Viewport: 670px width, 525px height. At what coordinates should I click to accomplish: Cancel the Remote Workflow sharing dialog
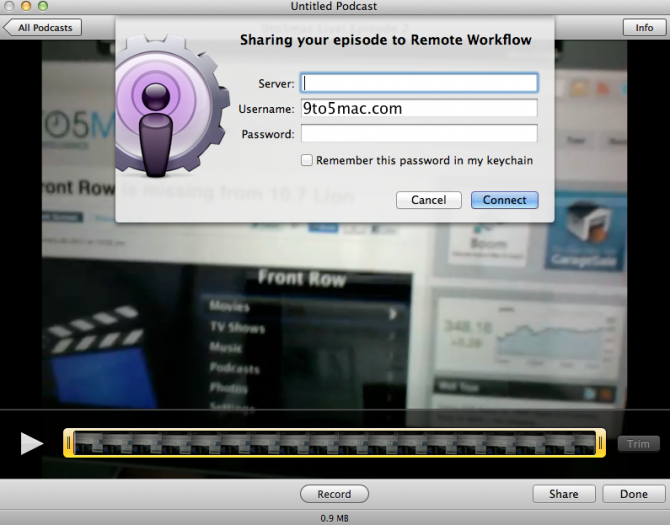pyautogui.click(x=428, y=200)
